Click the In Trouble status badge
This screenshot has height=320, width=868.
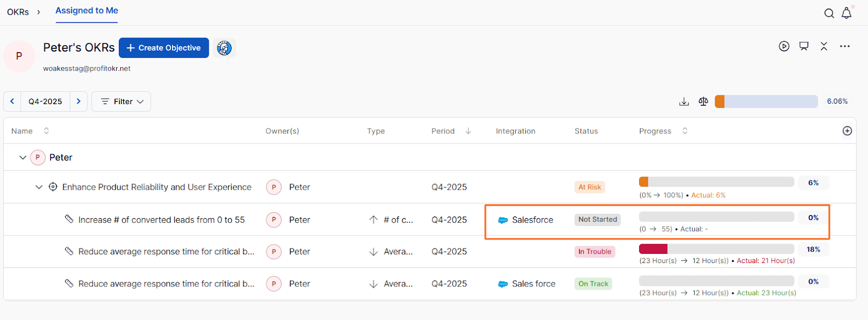(x=595, y=252)
